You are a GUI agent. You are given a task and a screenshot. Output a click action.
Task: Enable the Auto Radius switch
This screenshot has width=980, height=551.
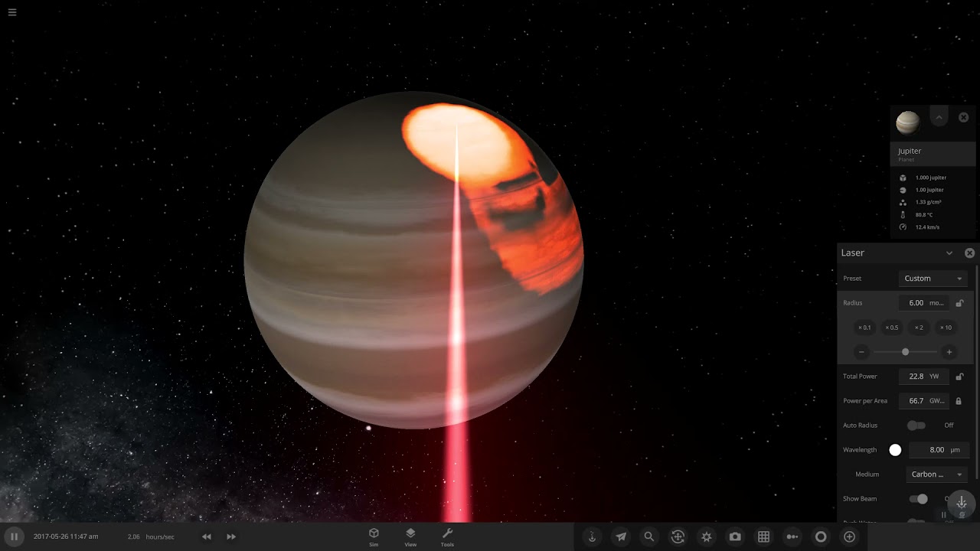point(916,425)
